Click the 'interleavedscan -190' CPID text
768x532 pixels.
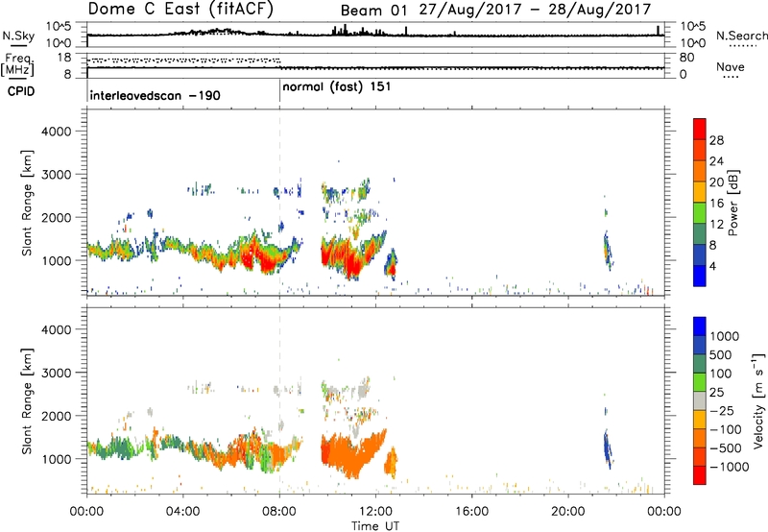point(155,95)
